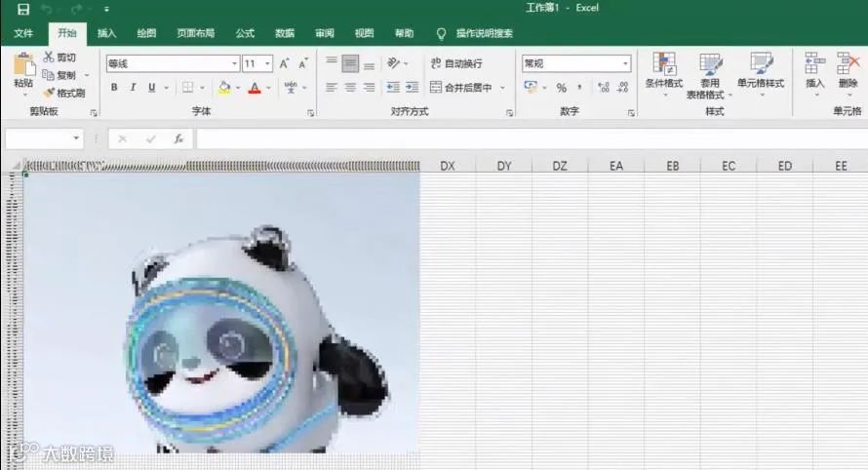Click the decrease decimal icon
This screenshot has height=470, width=868.
(623, 88)
